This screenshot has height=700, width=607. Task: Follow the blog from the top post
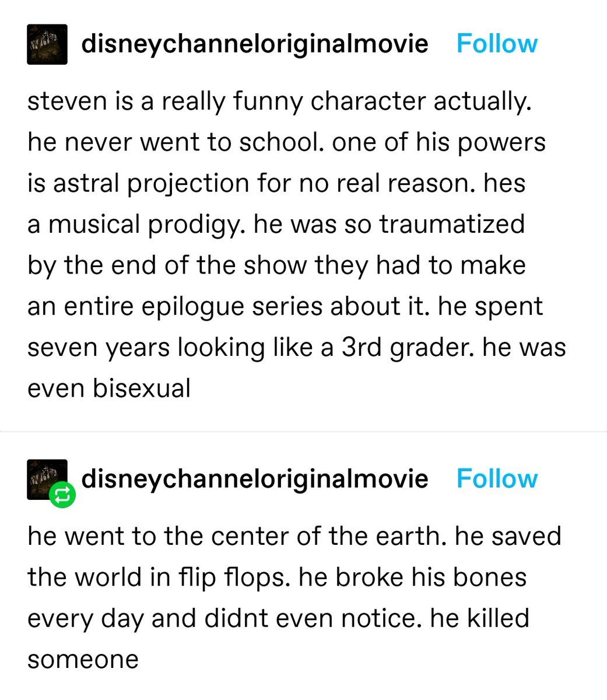click(x=497, y=44)
